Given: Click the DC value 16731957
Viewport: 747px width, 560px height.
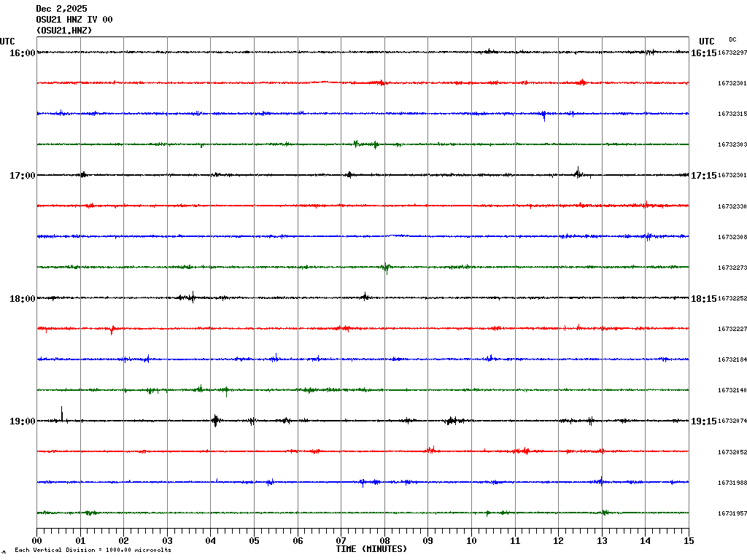Looking at the screenshot, I should (732, 513).
